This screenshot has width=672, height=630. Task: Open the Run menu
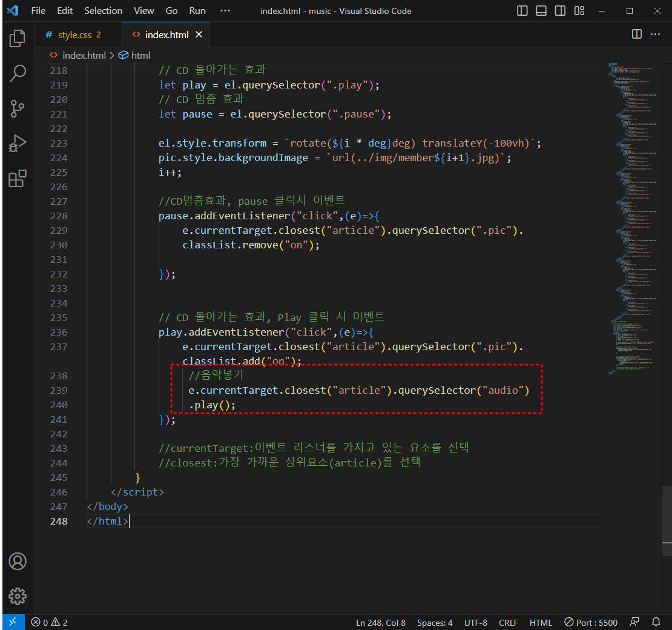(197, 11)
